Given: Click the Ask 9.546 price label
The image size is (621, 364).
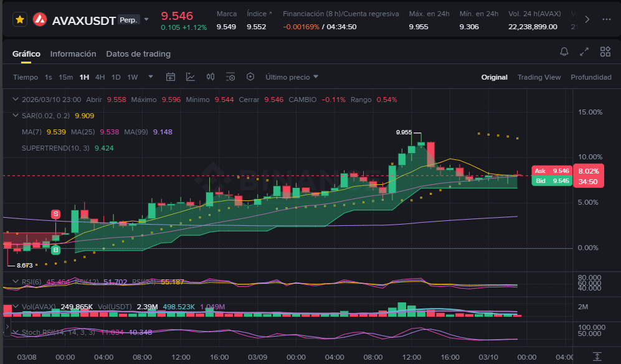Looking at the screenshot, I should point(552,170).
